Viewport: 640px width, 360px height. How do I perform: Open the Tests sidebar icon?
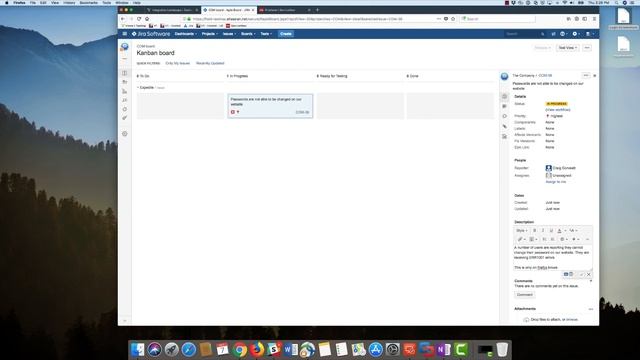pos(124,118)
